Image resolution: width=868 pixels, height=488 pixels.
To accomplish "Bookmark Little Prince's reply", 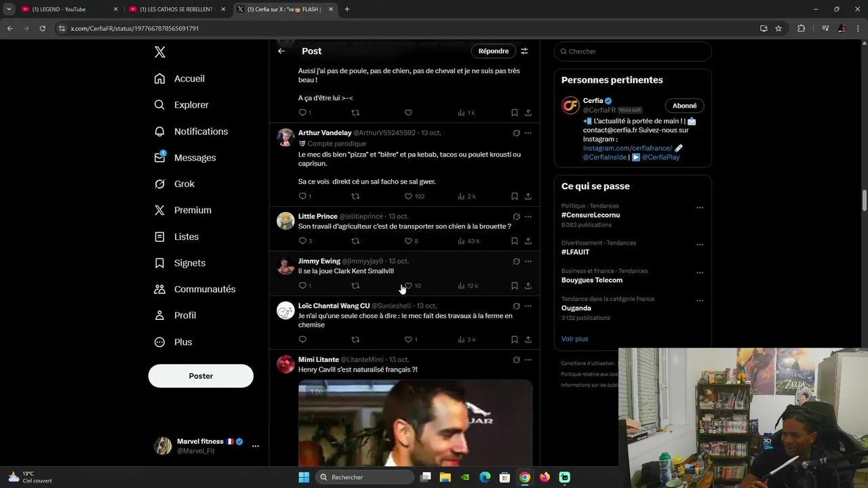I will point(515,241).
